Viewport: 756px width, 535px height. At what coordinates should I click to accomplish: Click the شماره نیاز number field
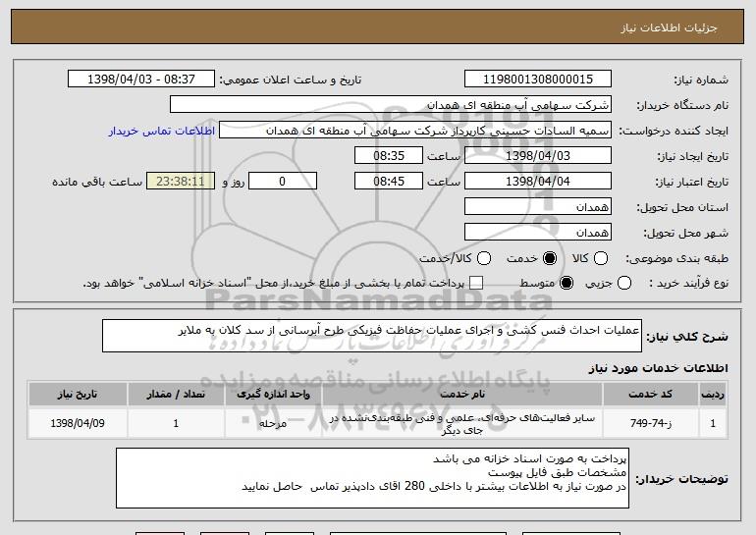[x=538, y=80]
